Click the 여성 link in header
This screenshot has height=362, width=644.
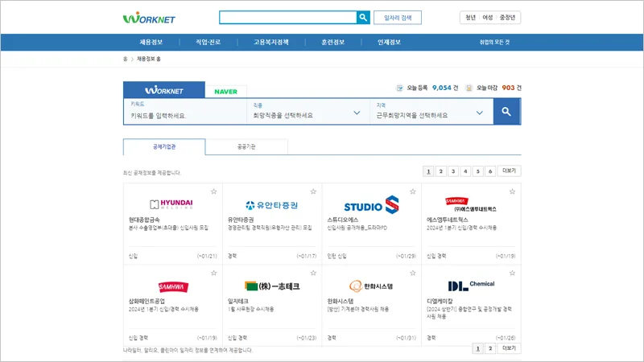point(488,17)
